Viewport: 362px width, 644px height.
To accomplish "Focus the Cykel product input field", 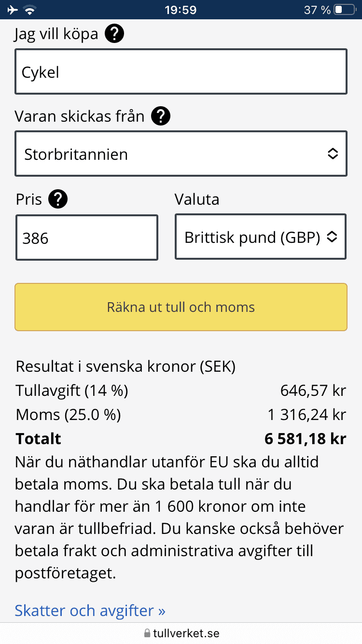I will 181,71.
